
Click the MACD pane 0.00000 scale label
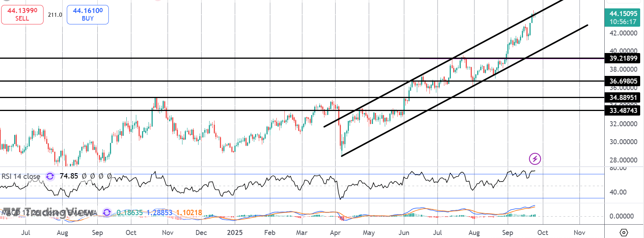[x=621, y=216]
